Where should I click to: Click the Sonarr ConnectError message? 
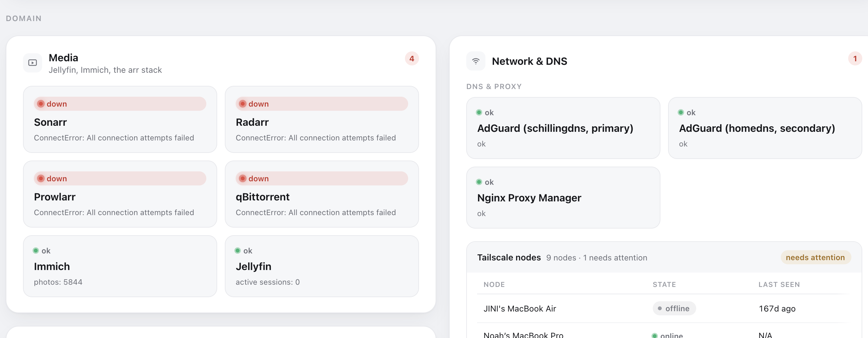pos(114,138)
